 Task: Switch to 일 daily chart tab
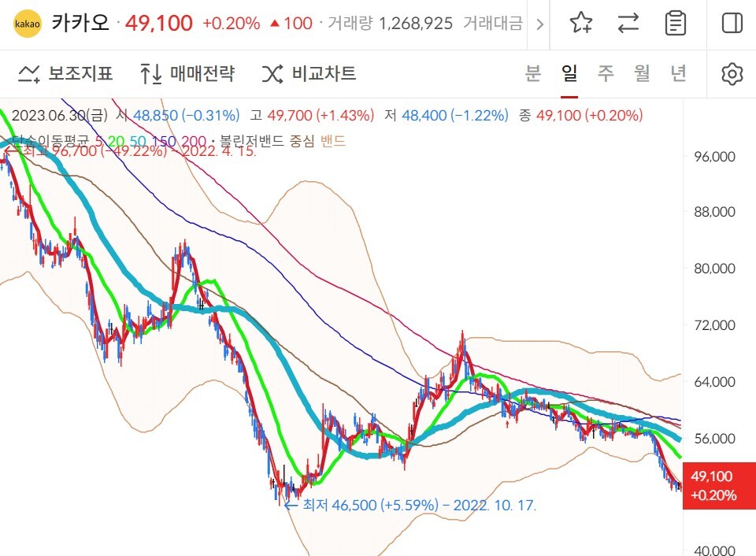(x=569, y=73)
